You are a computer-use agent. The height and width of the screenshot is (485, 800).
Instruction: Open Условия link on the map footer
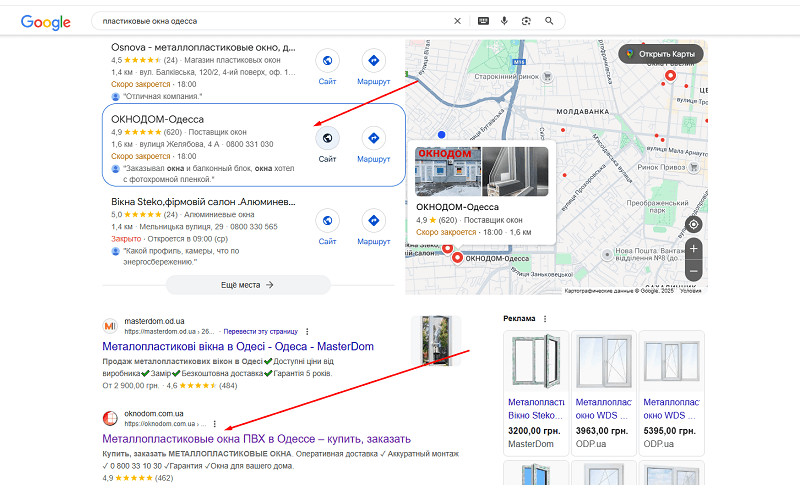click(690, 291)
